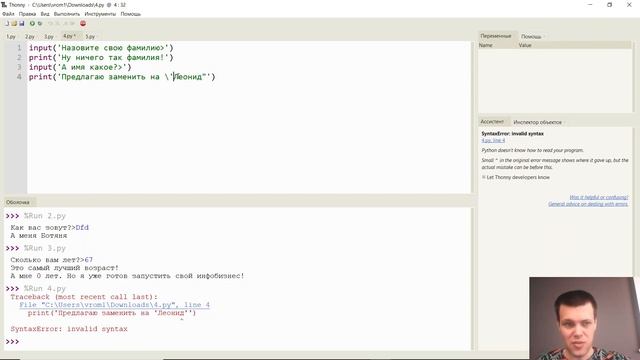Click the Step over toolbar icon
This screenshot has height=360, width=640.
51,24
